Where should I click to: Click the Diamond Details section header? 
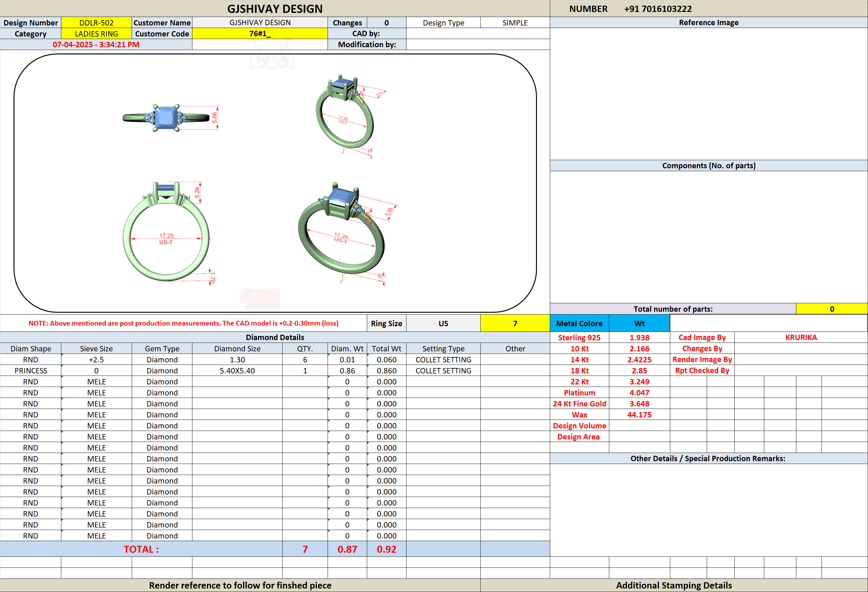pyautogui.click(x=275, y=338)
